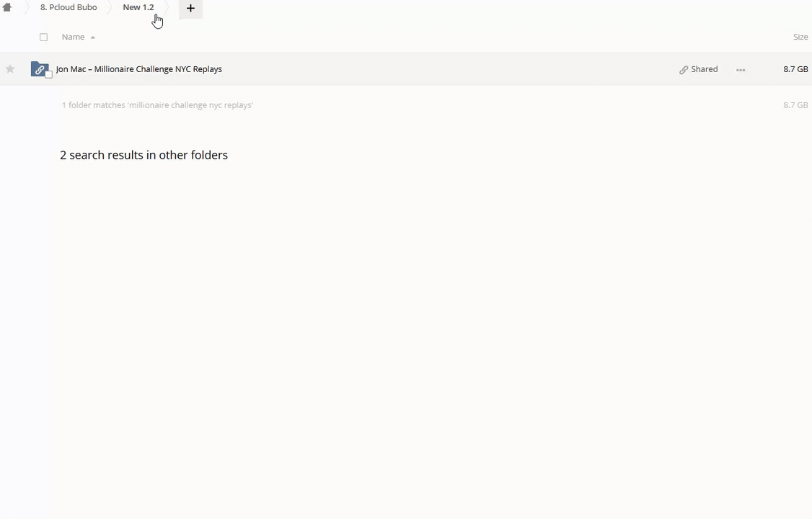
Task: Open the Shared link settings label
Action: point(705,68)
